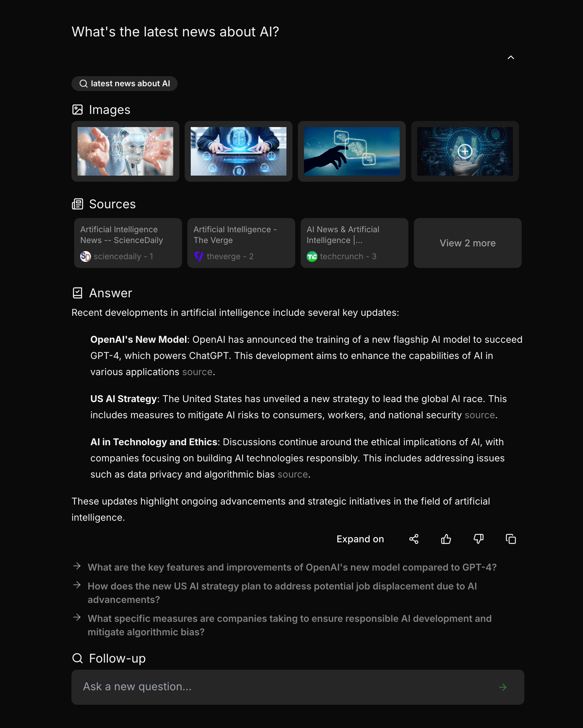Submit follow-up with the green arrow icon
Viewport: 583px width, 728px height.
pyautogui.click(x=503, y=687)
